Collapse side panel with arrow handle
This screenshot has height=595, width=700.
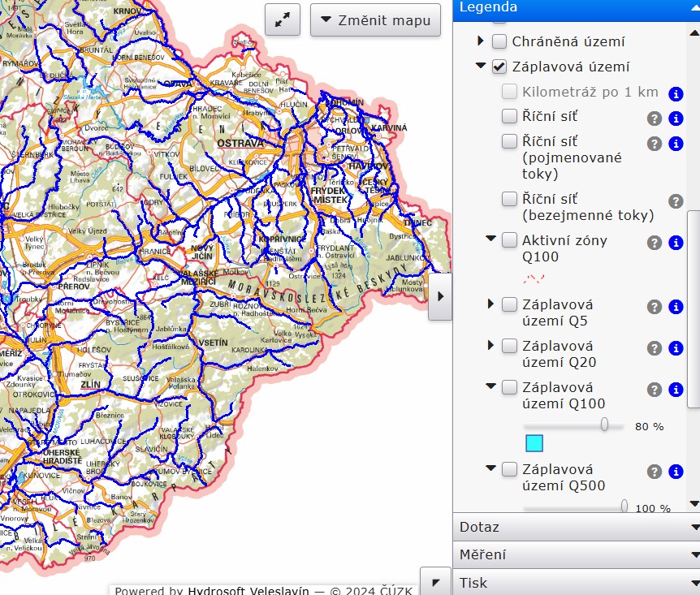(440, 296)
